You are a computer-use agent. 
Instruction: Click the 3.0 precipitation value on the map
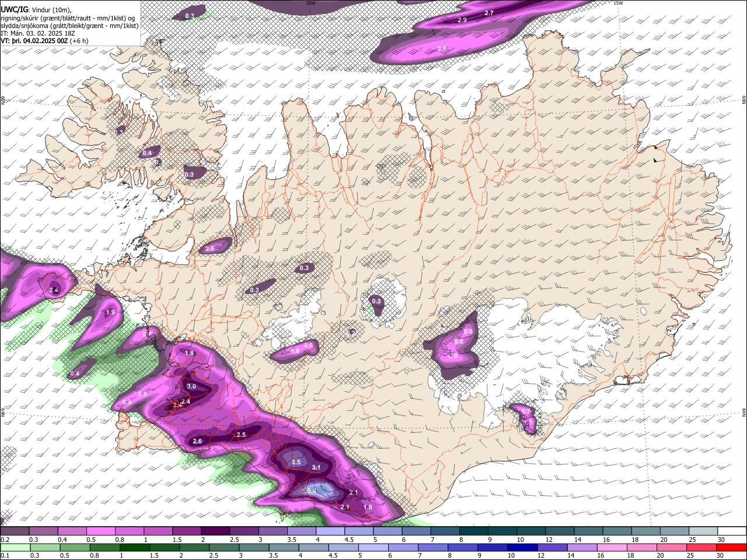(191, 387)
